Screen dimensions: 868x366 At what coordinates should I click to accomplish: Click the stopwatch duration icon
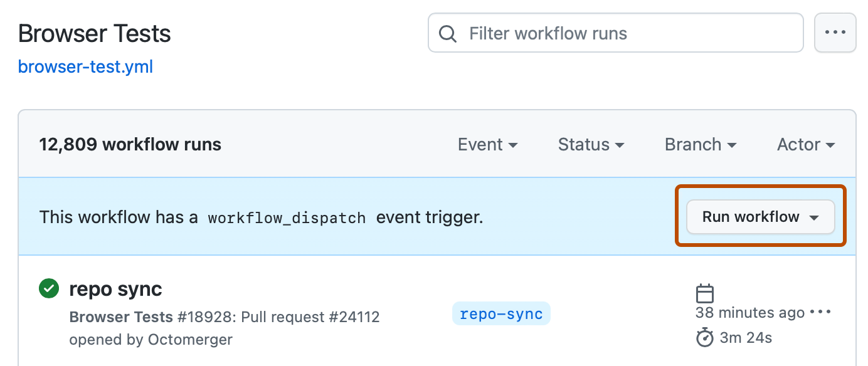tap(705, 337)
